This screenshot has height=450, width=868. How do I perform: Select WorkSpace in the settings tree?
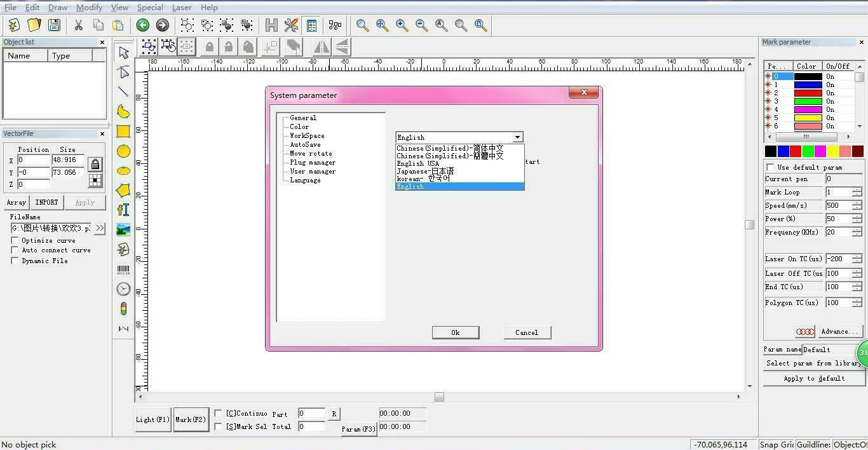[x=307, y=135]
